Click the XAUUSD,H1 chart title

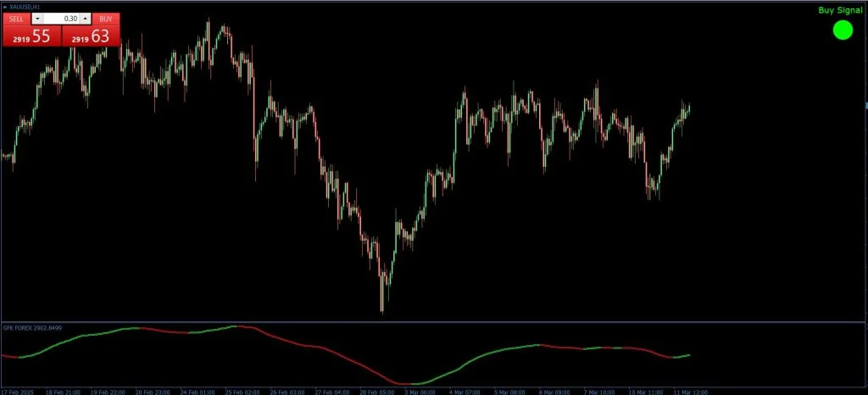click(x=25, y=7)
